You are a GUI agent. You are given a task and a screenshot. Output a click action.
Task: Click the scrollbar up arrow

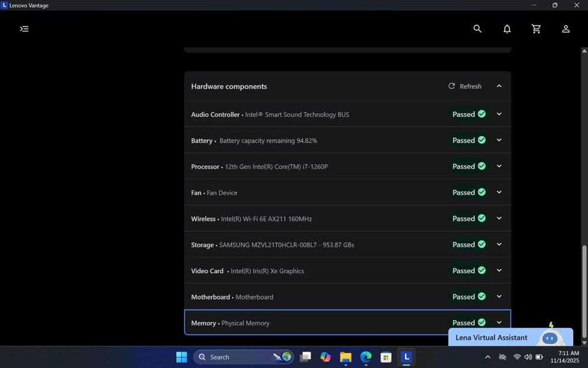tap(584, 51)
